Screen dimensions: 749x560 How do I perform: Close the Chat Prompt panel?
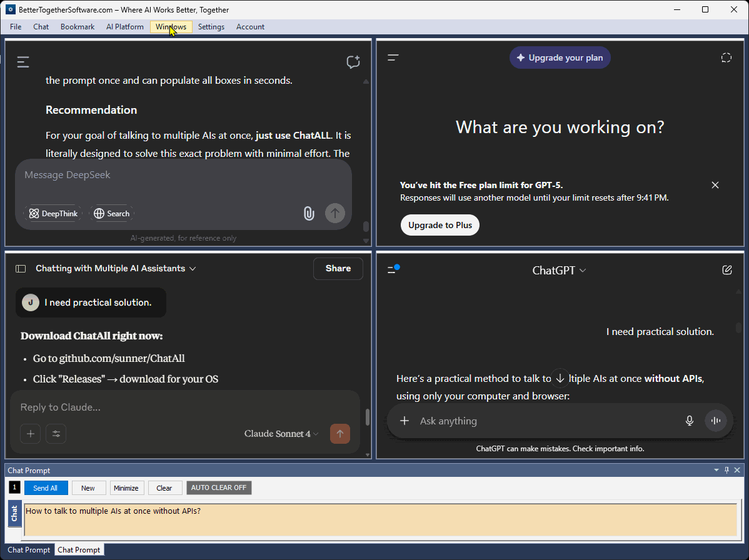[737, 470]
